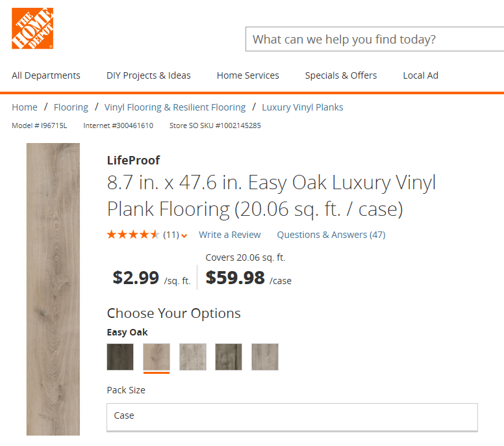Select the light gray third swatch

pos(193,357)
